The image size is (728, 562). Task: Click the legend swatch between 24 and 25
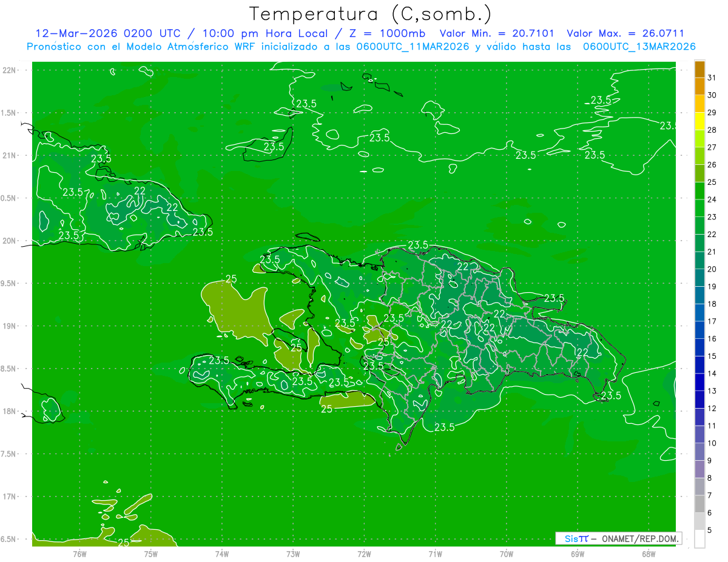699,190
